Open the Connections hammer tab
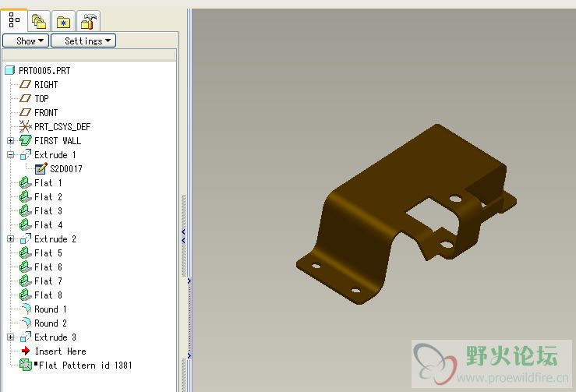The height and width of the screenshot is (392, 576). [89, 21]
